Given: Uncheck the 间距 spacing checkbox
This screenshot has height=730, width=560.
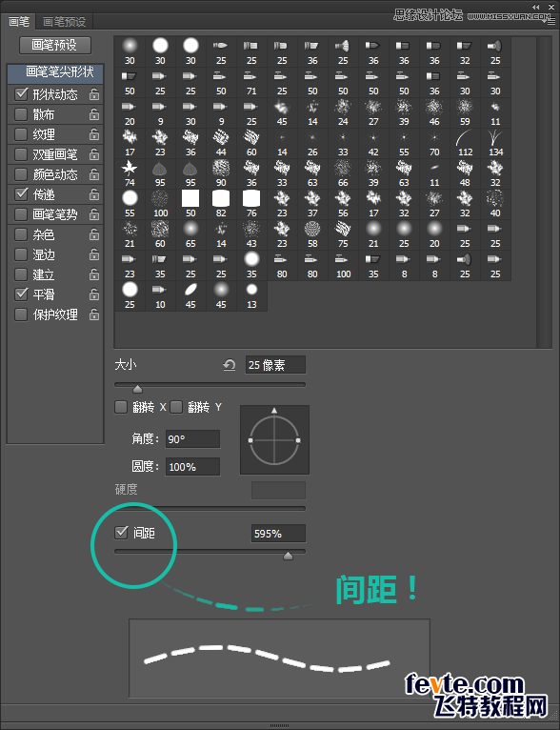Looking at the screenshot, I should (x=121, y=532).
